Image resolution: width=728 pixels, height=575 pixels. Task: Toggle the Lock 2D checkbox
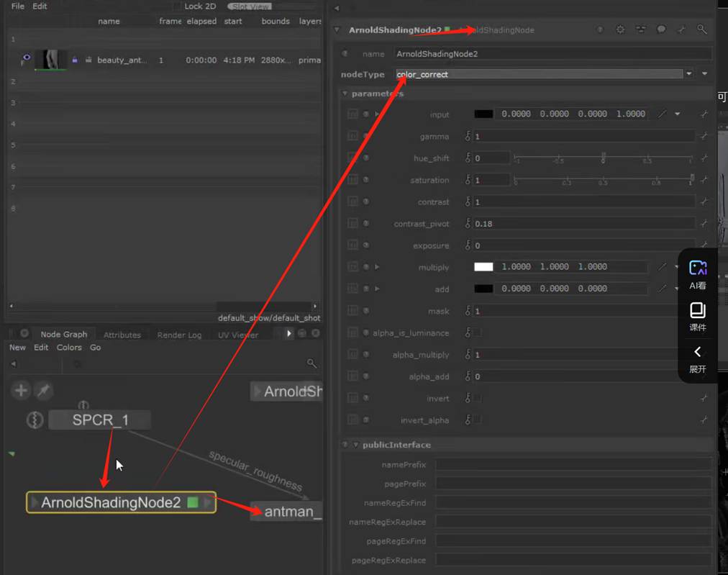(178, 6)
